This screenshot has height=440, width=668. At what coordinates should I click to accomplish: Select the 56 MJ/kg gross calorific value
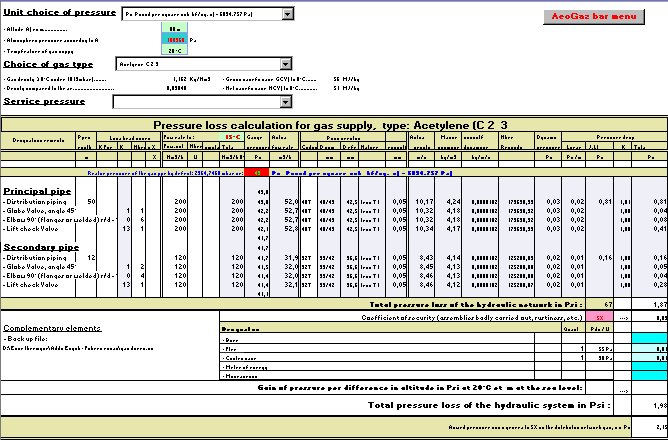coord(346,79)
